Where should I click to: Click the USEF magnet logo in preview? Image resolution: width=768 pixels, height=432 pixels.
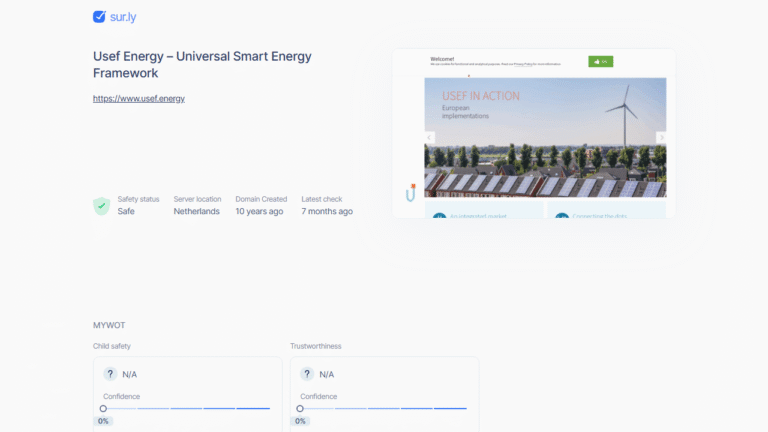click(410, 193)
